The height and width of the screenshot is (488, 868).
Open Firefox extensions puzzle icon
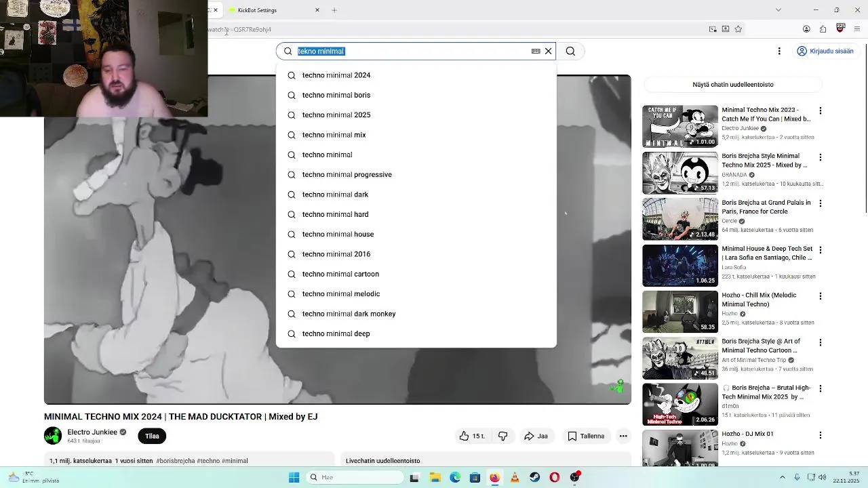[x=823, y=29]
